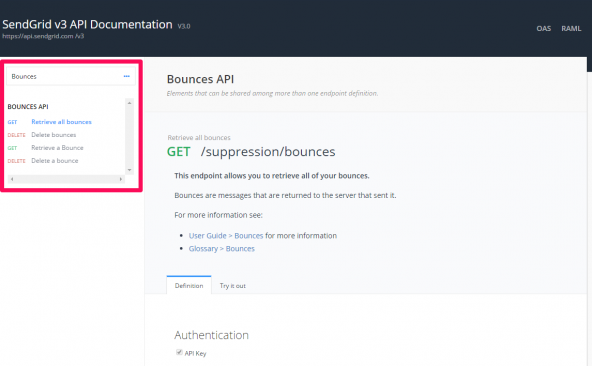
Task: Download the RAML specification
Action: [571, 28]
